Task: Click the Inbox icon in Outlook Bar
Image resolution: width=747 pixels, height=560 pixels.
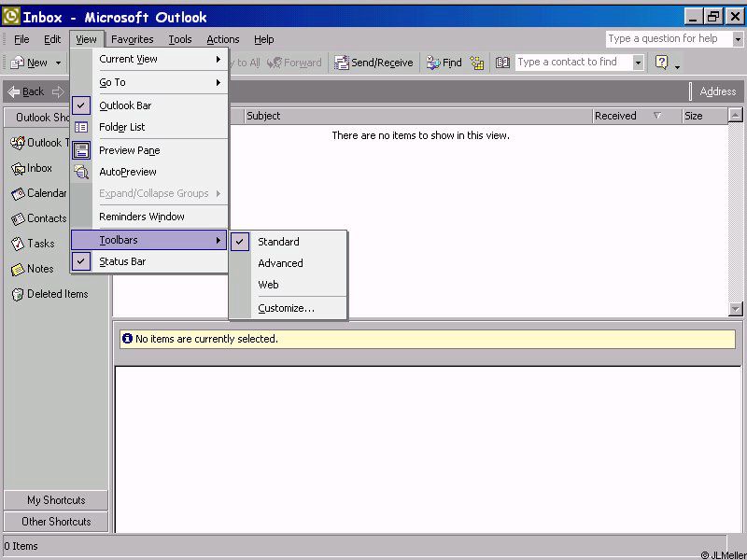Action: coord(19,169)
